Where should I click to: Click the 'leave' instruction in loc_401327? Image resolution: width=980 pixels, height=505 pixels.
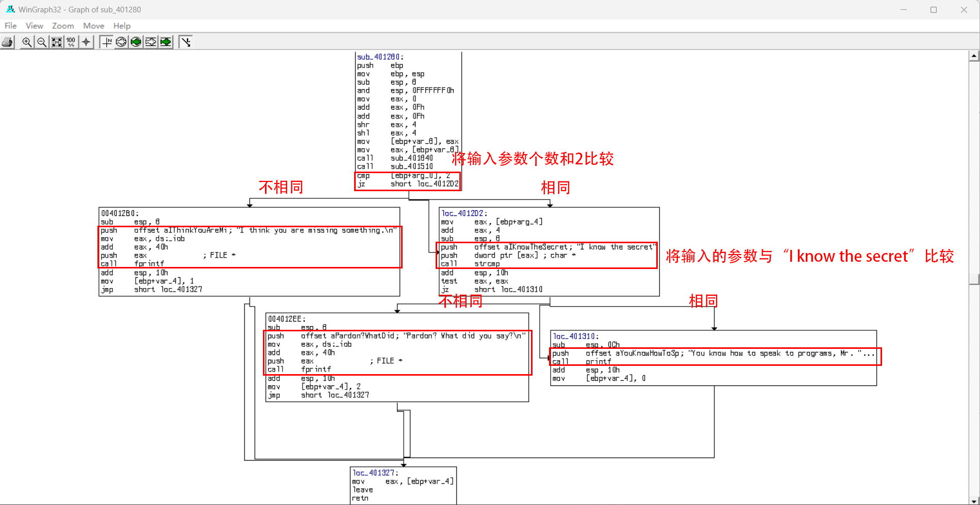tap(362, 490)
